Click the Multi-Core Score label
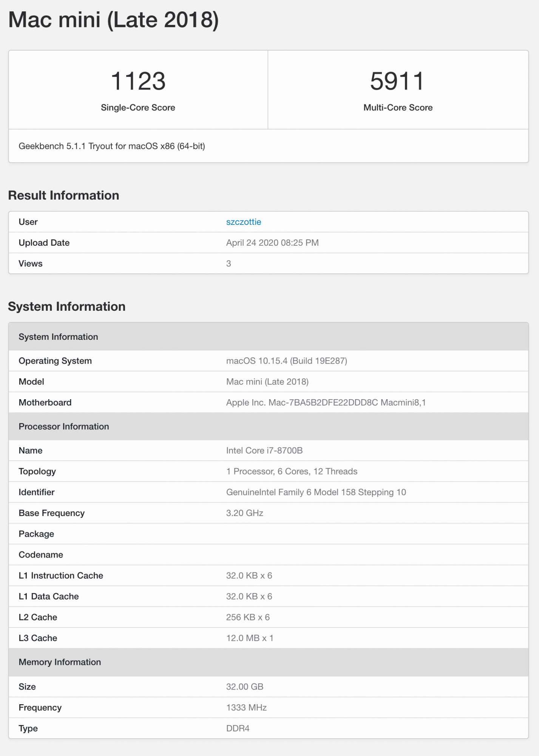The width and height of the screenshot is (539, 756). (398, 108)
